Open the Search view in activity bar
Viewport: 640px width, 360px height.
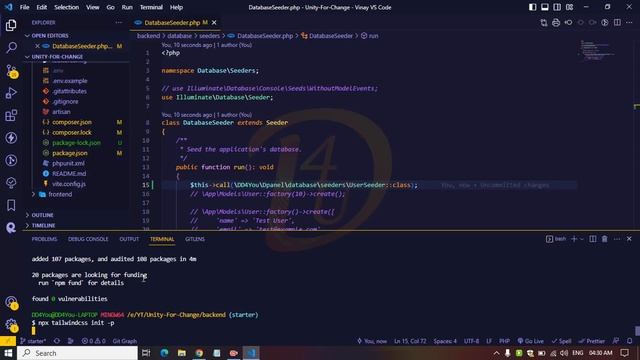point(11,47)
